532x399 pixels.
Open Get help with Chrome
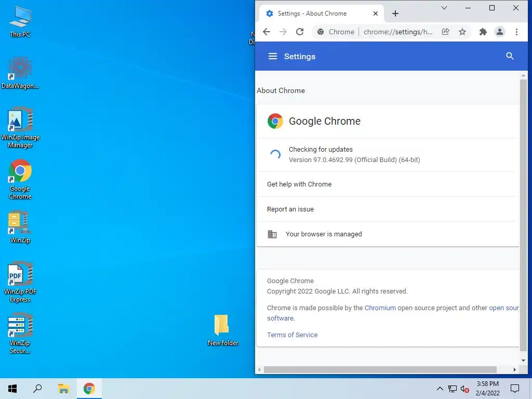388,184
